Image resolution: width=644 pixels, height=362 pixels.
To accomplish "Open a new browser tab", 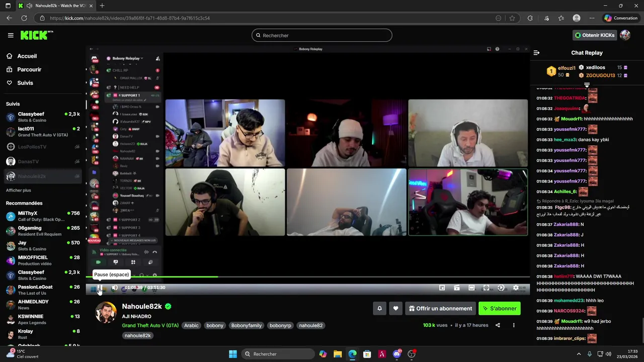I will coord(102,6).
